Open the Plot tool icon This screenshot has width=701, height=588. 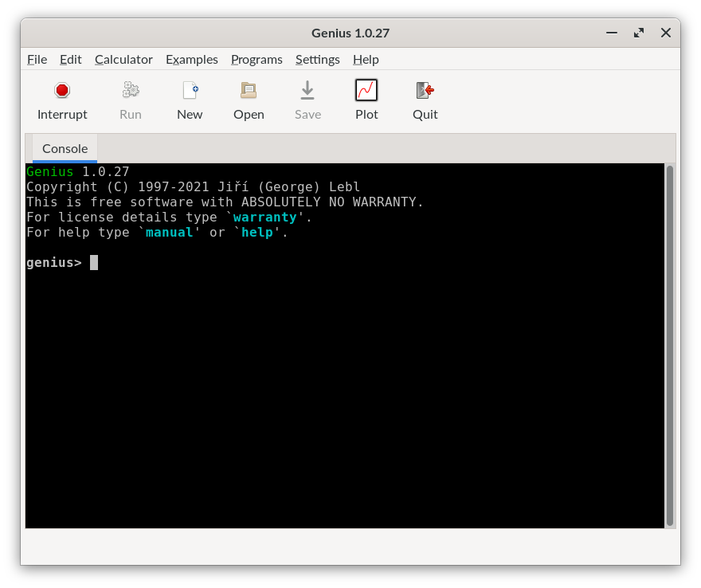(x=366, y=90)
